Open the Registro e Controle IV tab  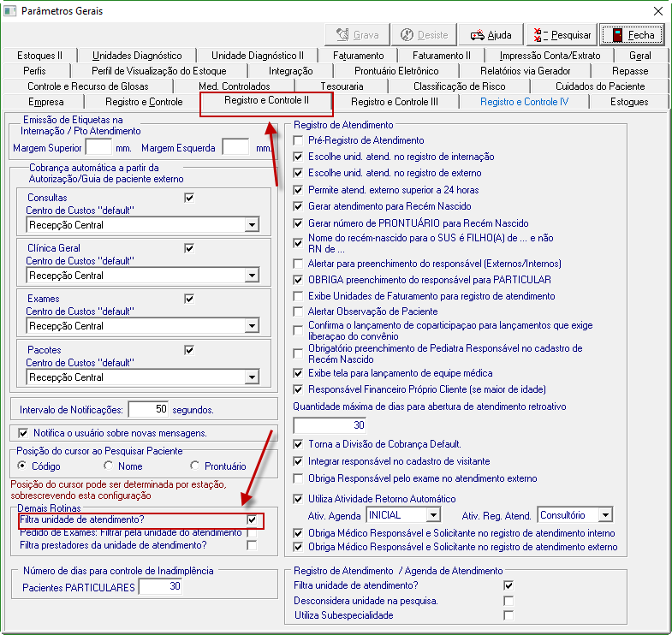[x=524, y=102]
